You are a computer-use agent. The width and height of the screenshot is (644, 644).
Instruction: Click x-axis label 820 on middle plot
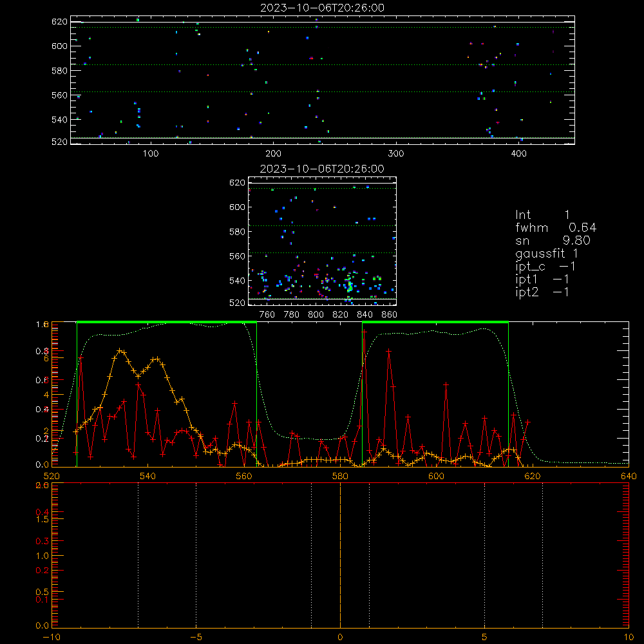pos(341,315)
